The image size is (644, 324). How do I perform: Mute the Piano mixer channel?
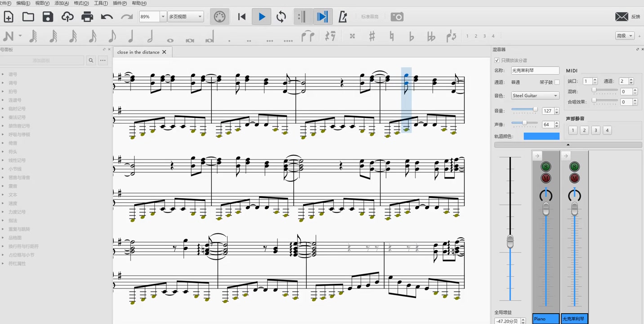(546, 178)
